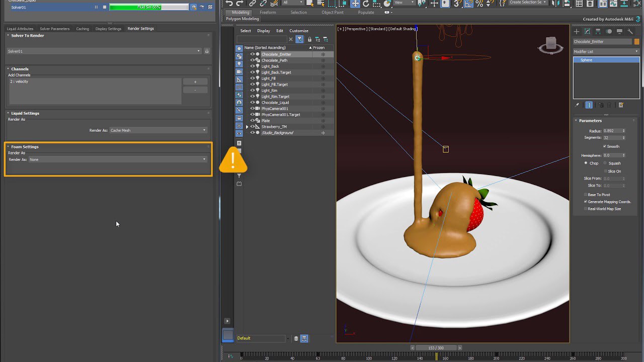Click the Undo arrow in the main toolbar
Screen dimensions: 644x362
(x=229, y=3)
